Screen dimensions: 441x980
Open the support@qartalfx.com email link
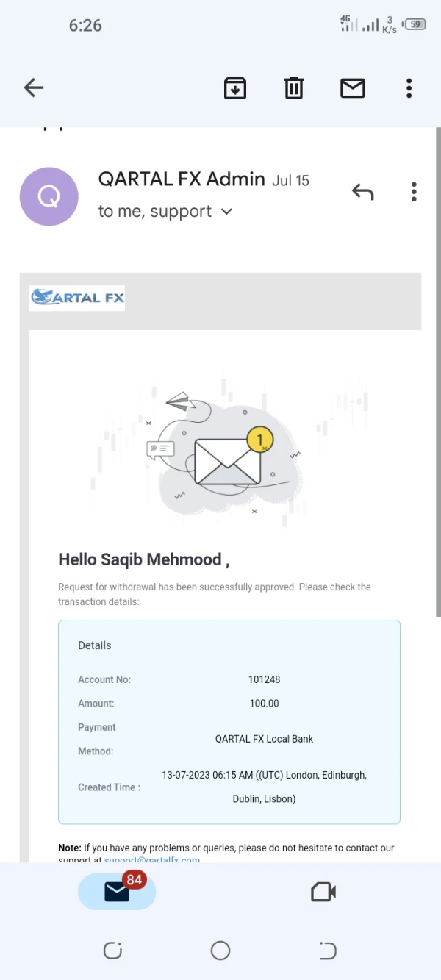point(152,859)
